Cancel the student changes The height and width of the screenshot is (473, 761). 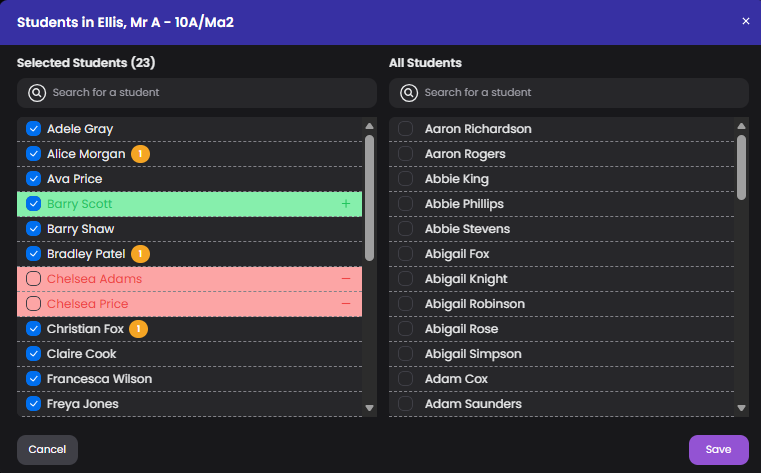[47, 450]
